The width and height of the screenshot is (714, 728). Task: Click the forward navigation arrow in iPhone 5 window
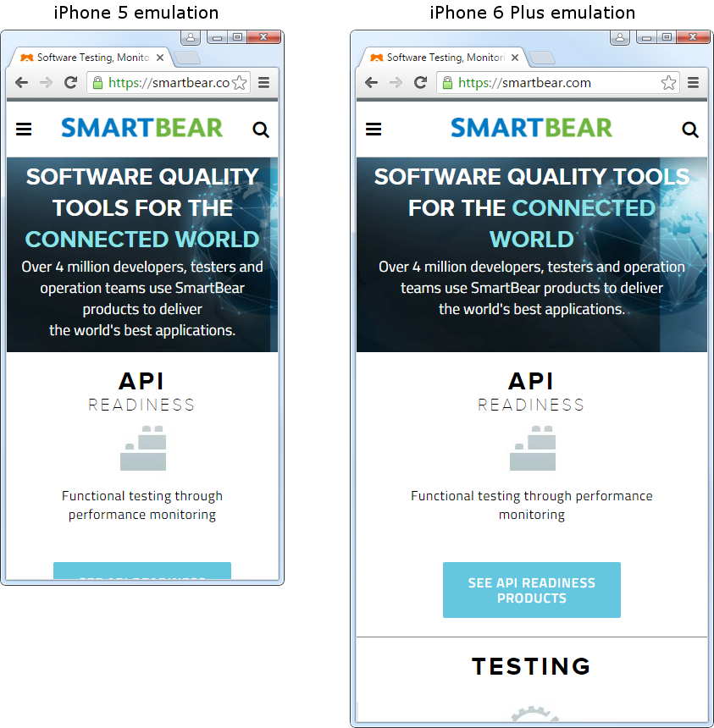(46, 82)
